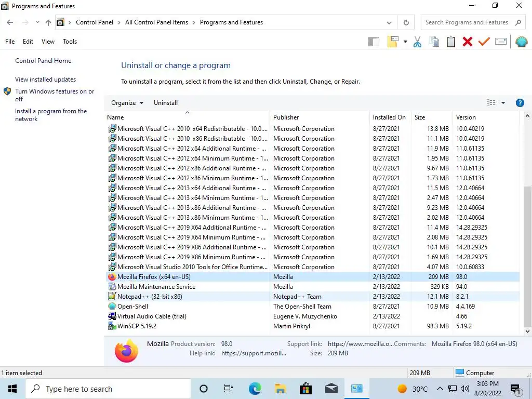Screen dimensions: 532x399
Task: Sort by the Installed On column header
Action: click(390, 117)
